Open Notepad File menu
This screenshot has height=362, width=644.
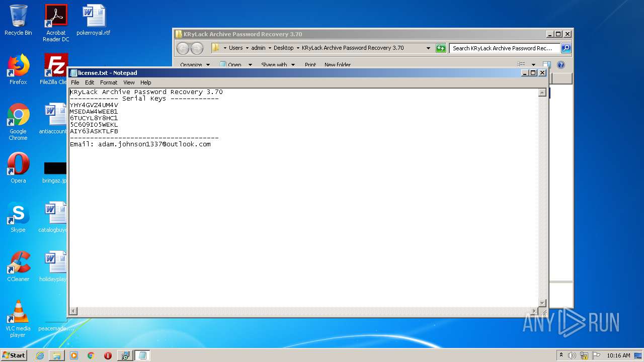(75, 82)
